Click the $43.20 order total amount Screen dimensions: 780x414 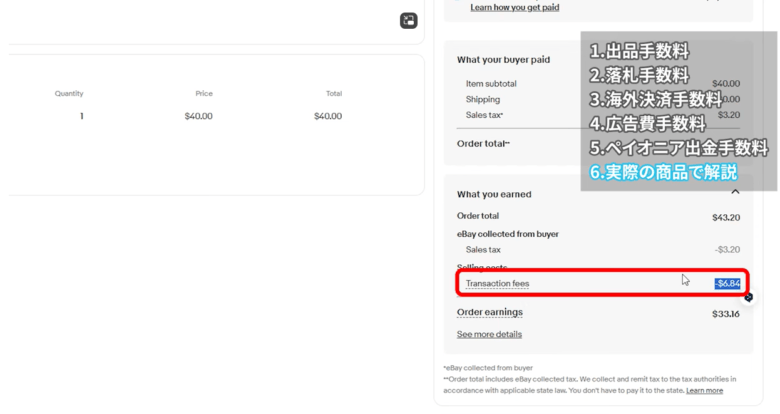click(x=725, y=216)
